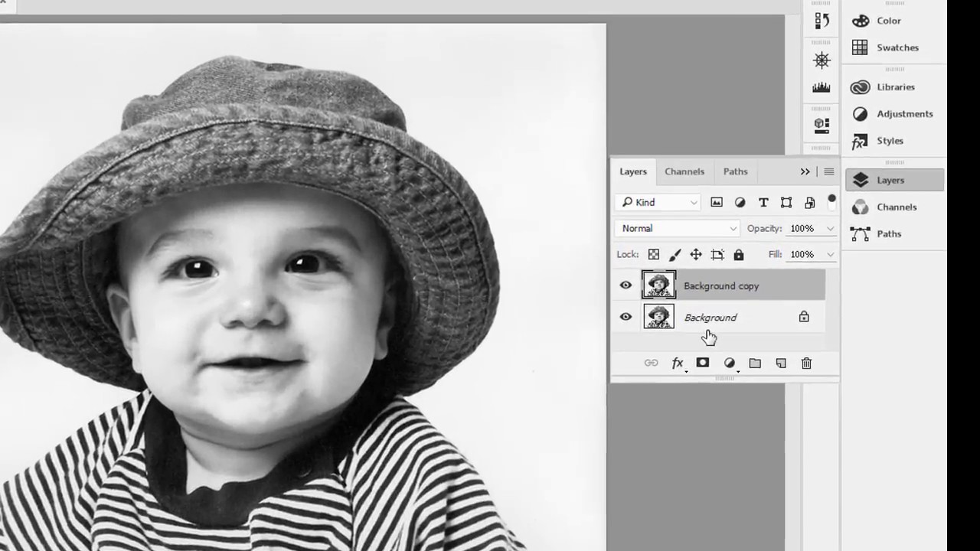Image resolution: width=980 pixels, height=551 pixels.
Task: Create a new group folder icon
Action: click(755, 363)
